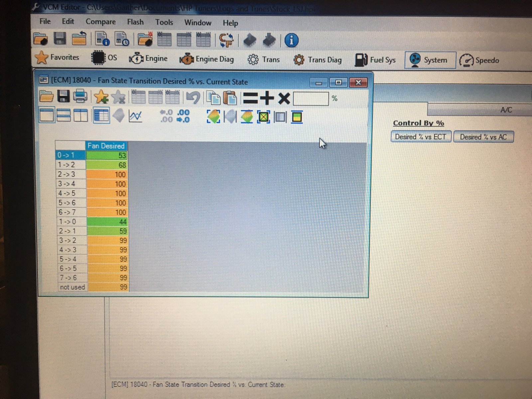Open the Trans Diag section
The image size is (532, 399).
pyautogui.click(x=317, y=60)
